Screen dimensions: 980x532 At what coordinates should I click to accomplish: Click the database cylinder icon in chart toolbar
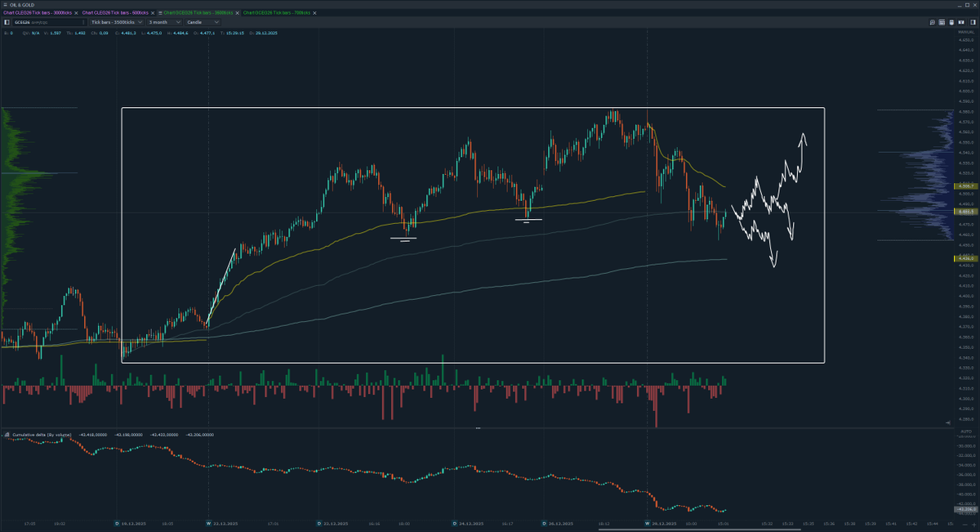tap(951, 22)
